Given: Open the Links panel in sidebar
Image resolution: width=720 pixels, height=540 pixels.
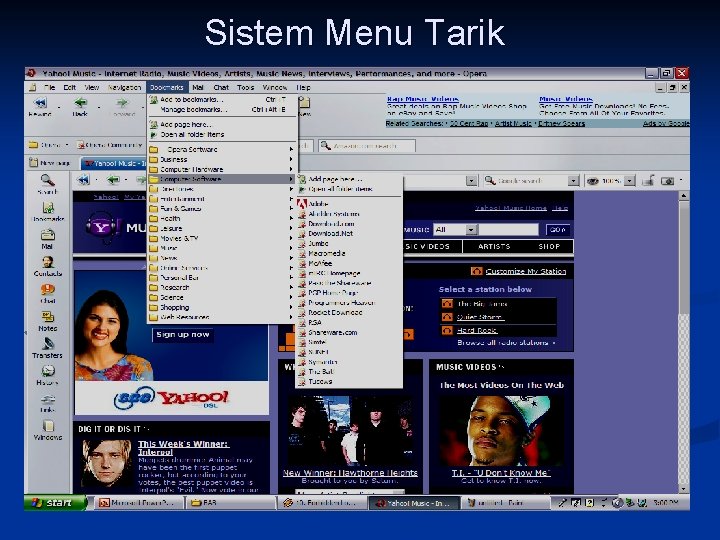Looking at the screenshot, I should (47, 403).
